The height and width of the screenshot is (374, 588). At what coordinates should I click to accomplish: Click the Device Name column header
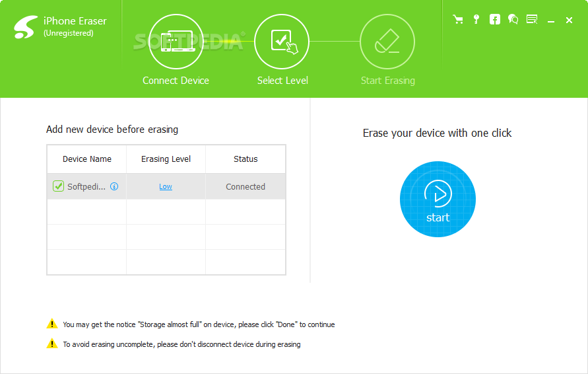pyautogui.click(x=87, y=159)
